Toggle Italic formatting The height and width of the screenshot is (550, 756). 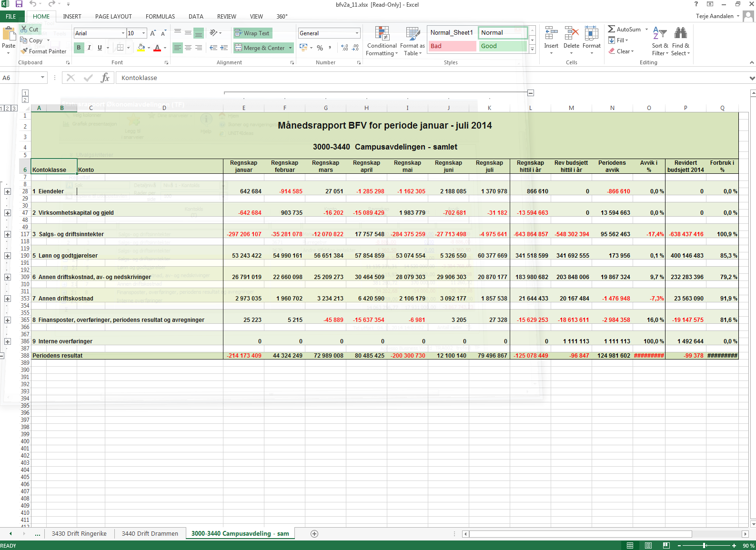point(89,48)
